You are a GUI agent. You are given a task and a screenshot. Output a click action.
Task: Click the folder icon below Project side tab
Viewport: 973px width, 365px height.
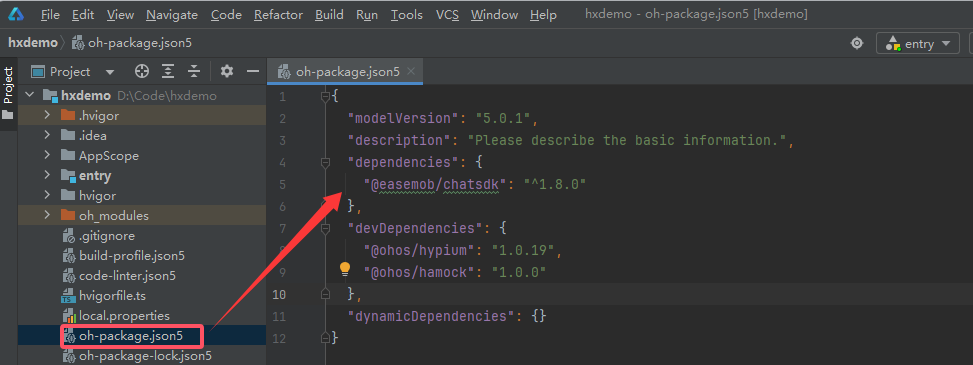(x=7, y=115)
